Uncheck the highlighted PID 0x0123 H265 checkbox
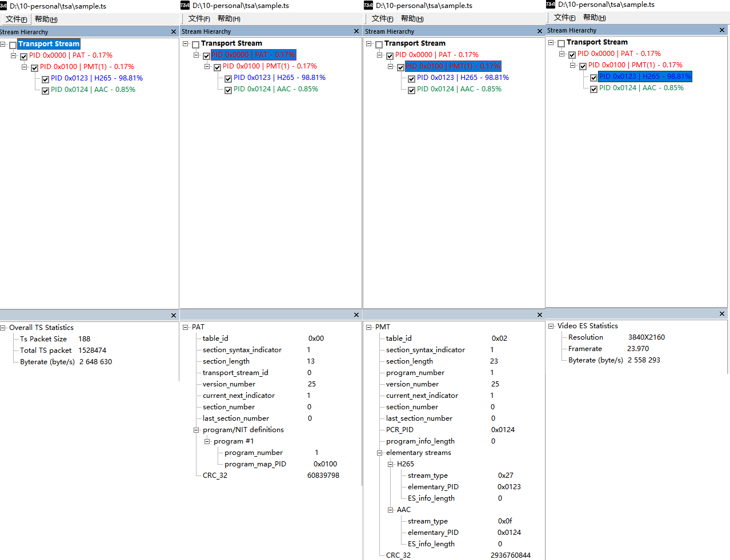This screenshot has height=560, width=730. [x=594, y=76]
